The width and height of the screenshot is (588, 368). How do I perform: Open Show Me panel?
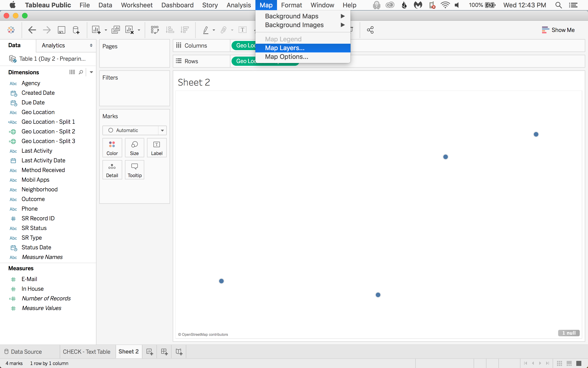click(558, 30)
